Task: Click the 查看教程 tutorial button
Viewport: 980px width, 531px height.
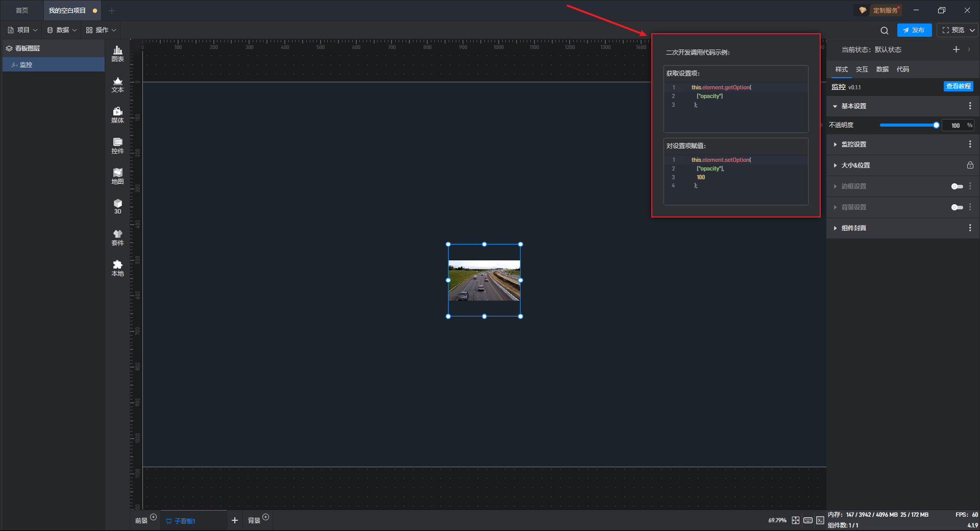Action: tap(958, 86)
